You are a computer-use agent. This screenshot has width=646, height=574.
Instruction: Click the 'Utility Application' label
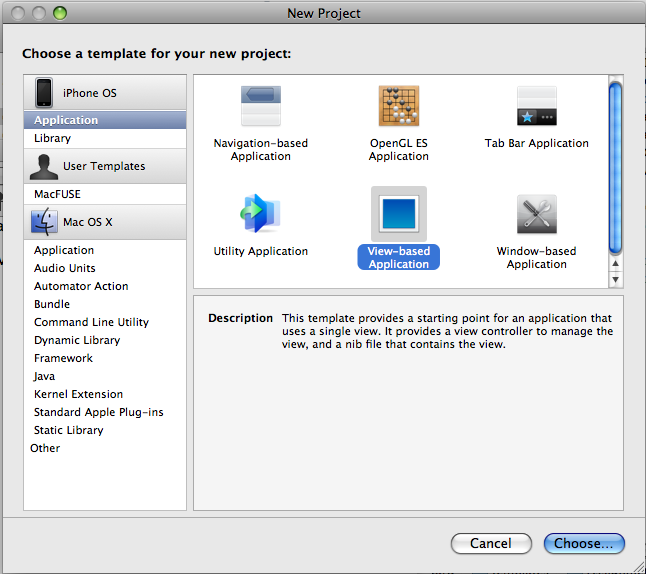[261, 251]
